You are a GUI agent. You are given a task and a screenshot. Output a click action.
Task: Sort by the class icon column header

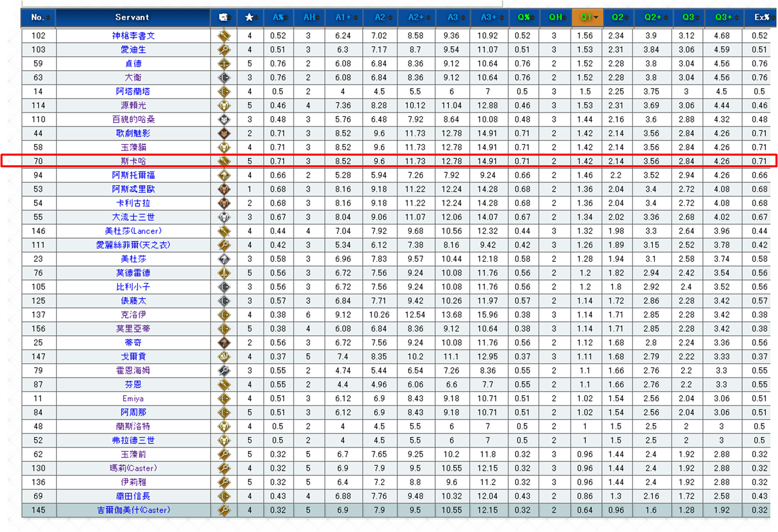224,17
